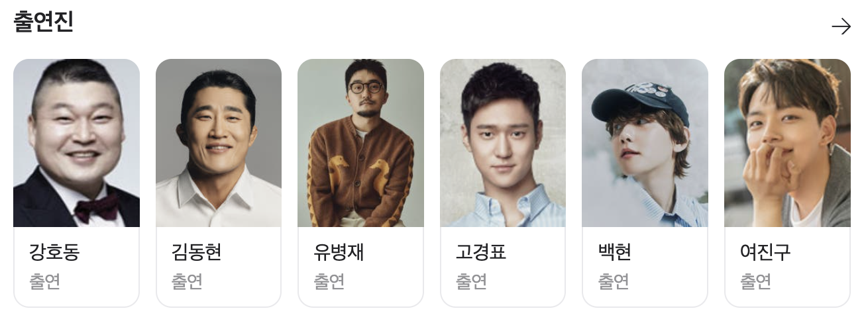Open the photo above the 백현 caption
The height and width of the screenshot is (327, 868).
(645, 143)
